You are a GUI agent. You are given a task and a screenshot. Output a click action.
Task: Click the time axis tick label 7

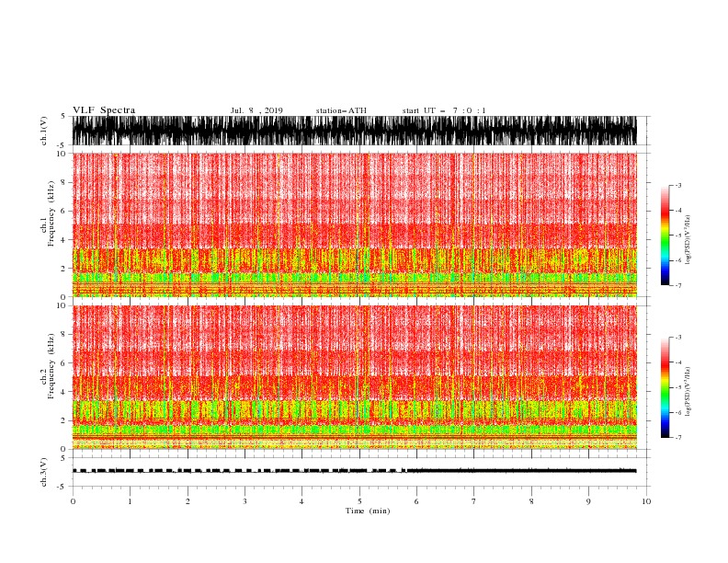(x=474, y=501)
